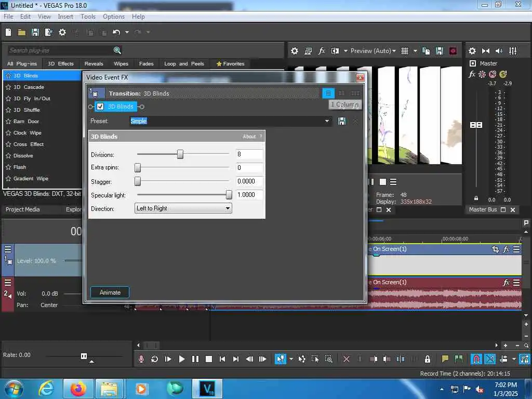The width and height of the screenshot is (532, 399).
Task: Switch to the Project Media tab
Action: pyautogui.click(x=23, y=210)
